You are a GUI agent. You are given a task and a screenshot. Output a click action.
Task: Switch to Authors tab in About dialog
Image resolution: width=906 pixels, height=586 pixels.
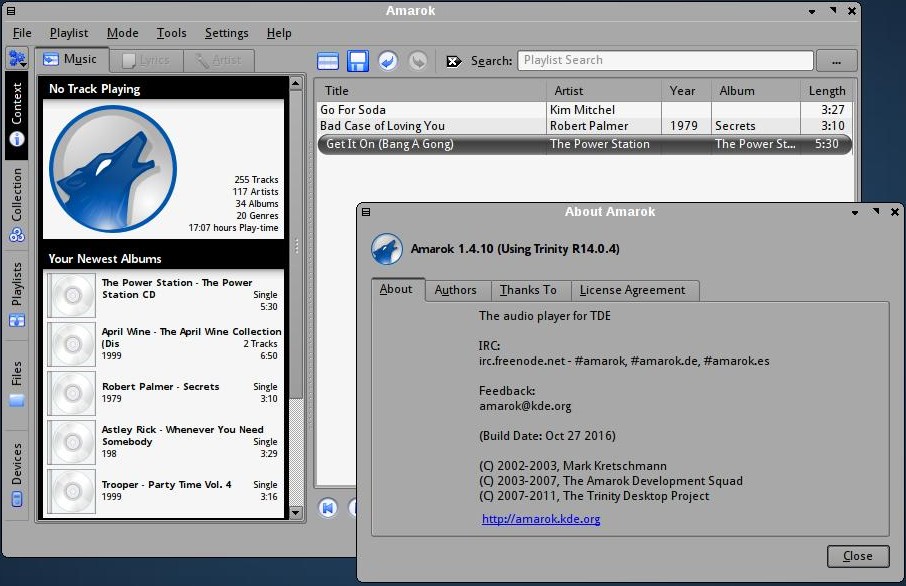455,290
